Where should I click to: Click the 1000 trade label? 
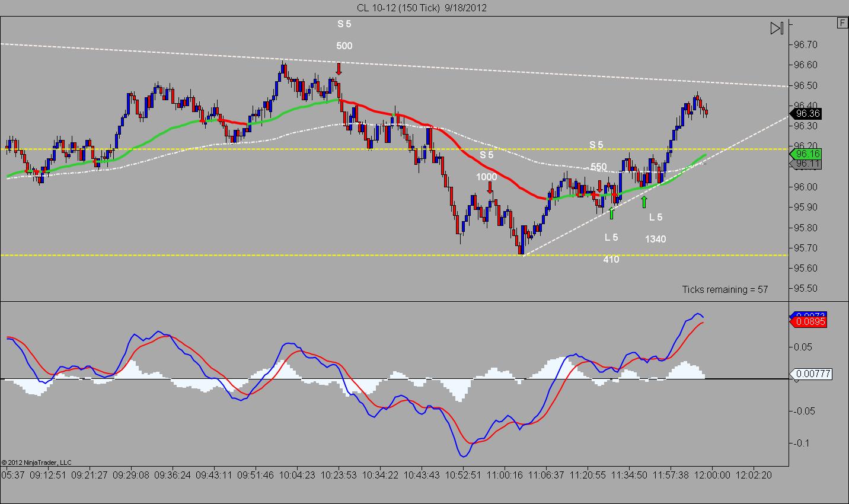[487, 177]
